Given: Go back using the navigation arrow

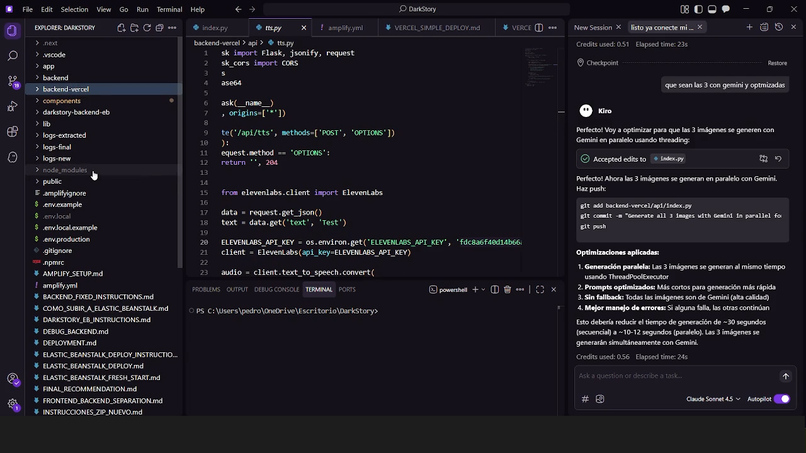Looking at the screenshot, I should pyautogui.click(x=239, y=9).
